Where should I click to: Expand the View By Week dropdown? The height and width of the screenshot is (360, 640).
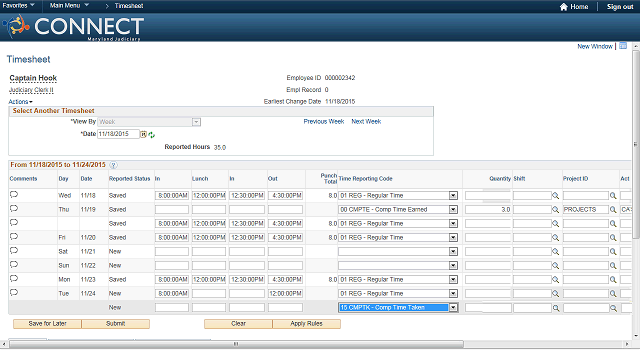[196, 122]
